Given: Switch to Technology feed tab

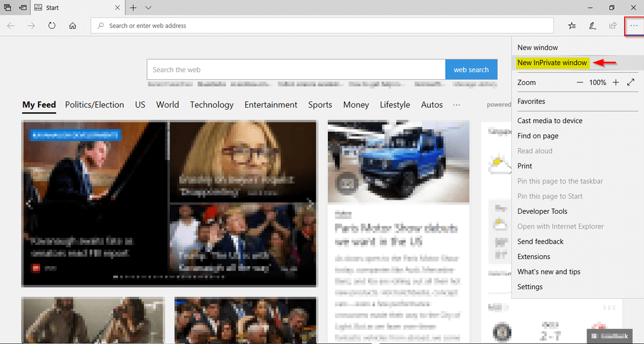Looking at the screenshot, I should pyautogui.click(x=211, y=105).
